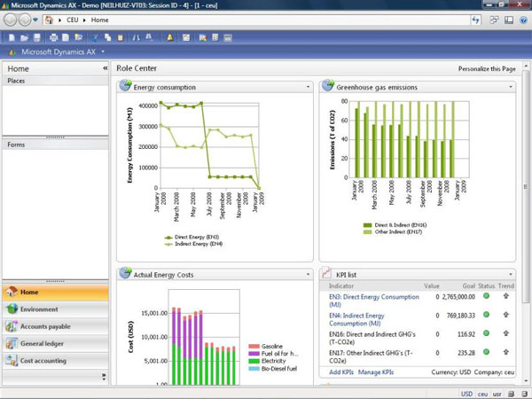Click the scroll up arrow of Role Center
The width and height of the screenshot is (532, 399).
click(x=526, y=66)
